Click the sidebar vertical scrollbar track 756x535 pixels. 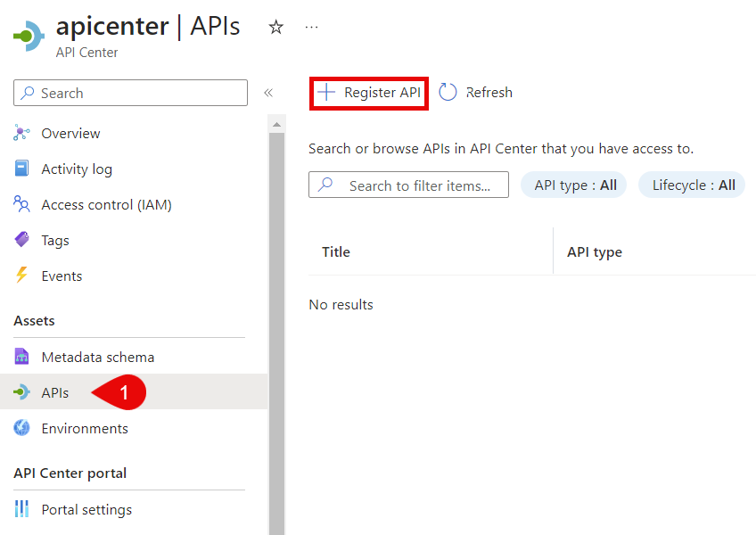click(276, 333)
